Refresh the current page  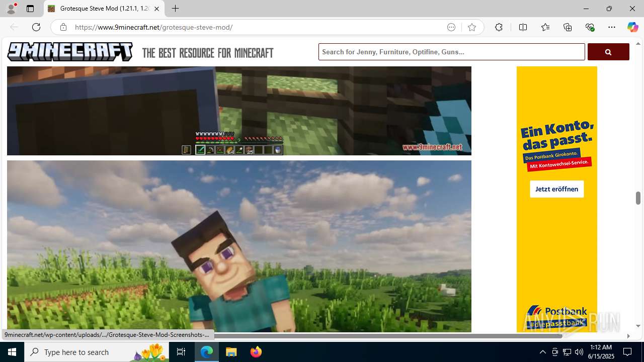[x=36, y=27]
